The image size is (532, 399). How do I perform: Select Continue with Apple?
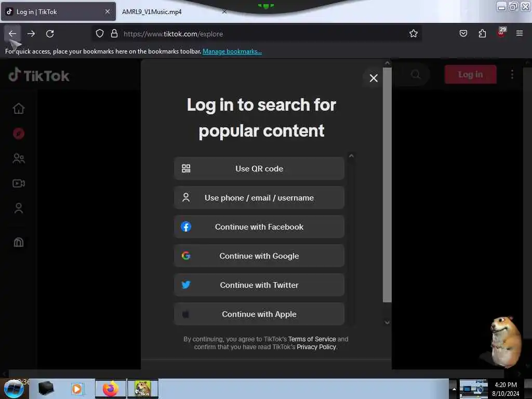(x=259, y=314)
